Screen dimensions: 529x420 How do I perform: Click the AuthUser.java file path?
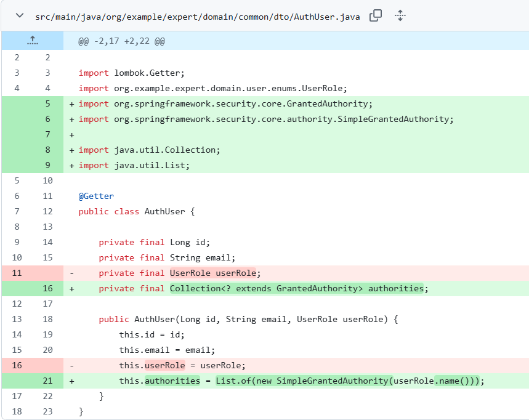pos(197,17)
